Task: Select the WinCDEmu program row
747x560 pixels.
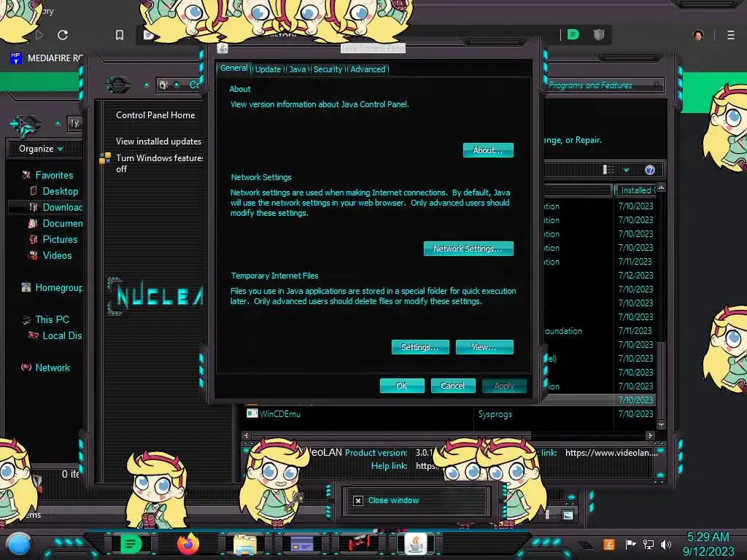Action: (x=450, y=414)
